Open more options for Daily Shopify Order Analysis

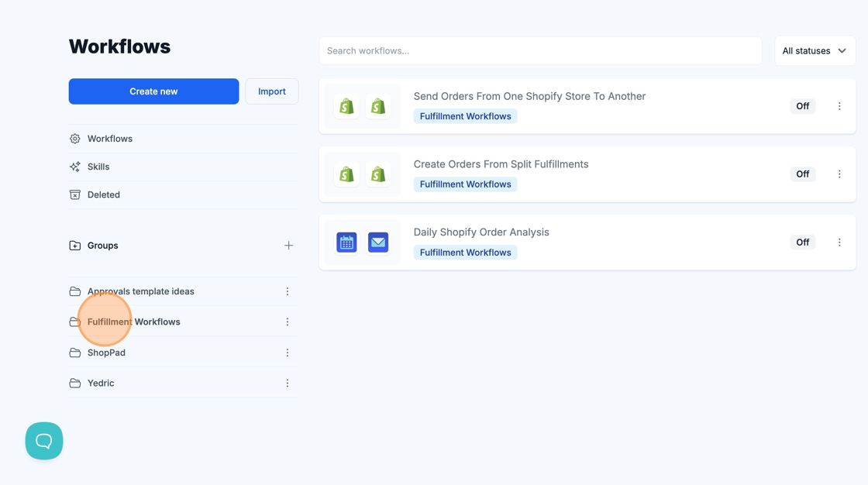click(x=839, y=242)
